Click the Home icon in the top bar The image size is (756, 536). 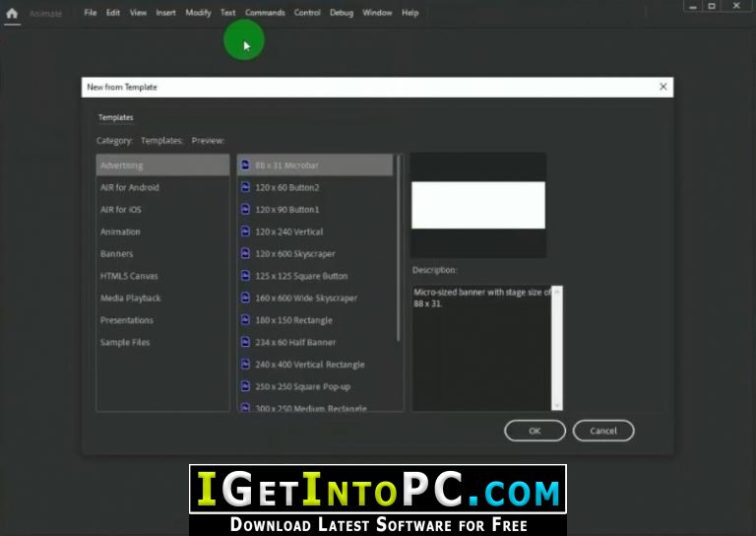(x=12, y=13)
